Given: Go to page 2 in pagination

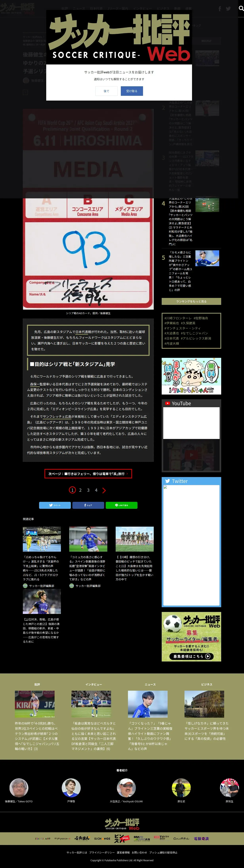Looking at the screenshot, I should pyautogui.click(x=80, y=490).
